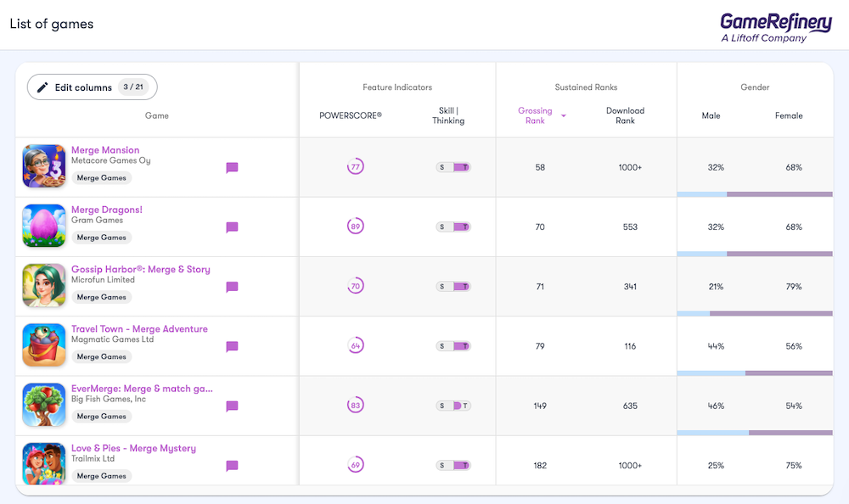This screenshot has height=504, width=849.
Task: Toggle Skill/Thinking indicator for Travel Town
Action: coord(453,346)
